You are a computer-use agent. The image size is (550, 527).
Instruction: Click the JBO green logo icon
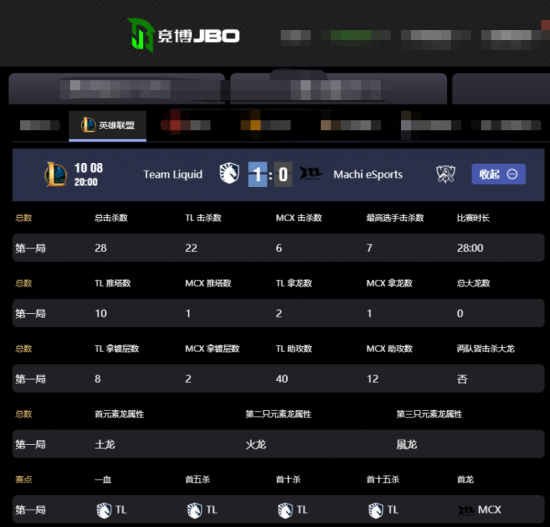(x=141, y=35)
